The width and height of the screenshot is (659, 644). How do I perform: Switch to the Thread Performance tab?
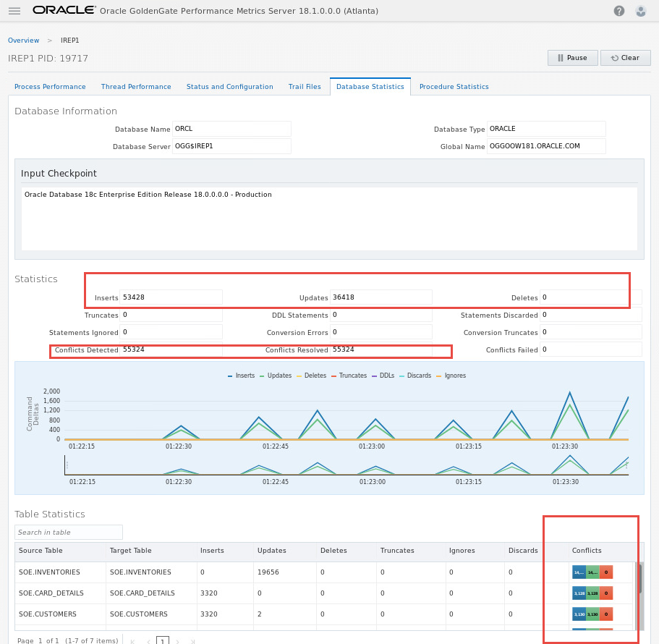[x=136, y=87]
